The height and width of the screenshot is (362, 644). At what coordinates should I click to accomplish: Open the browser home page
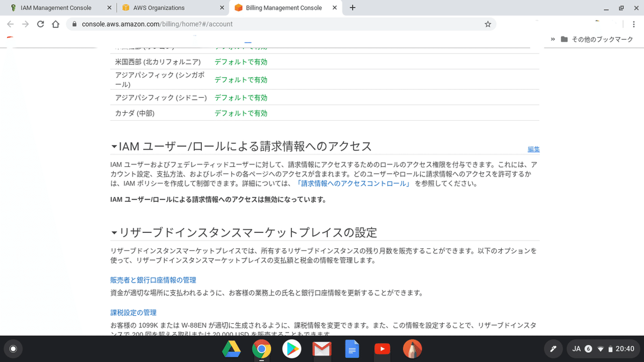click(x=55, y=24)
